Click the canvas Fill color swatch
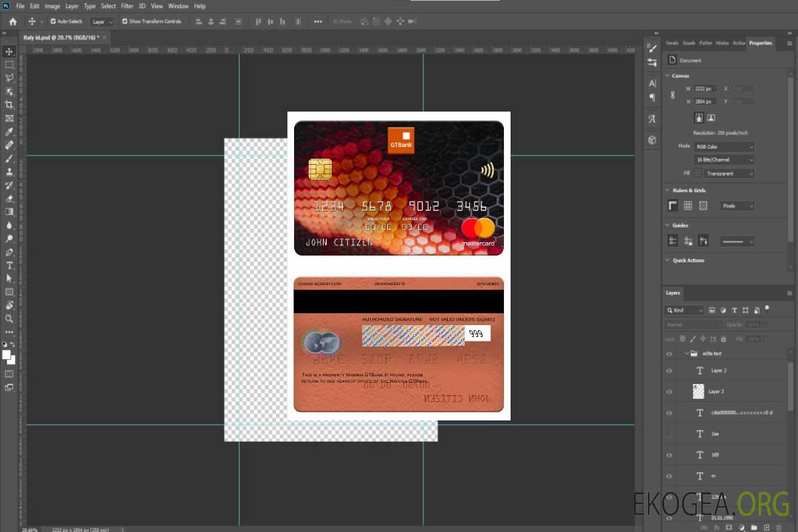This screenshot has width=798, height=532. point(698,174)
